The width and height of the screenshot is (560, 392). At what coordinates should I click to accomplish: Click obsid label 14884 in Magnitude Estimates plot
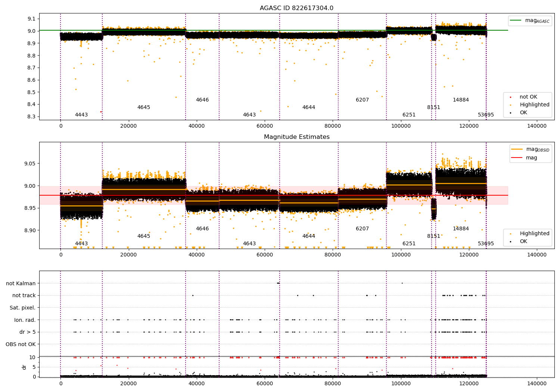[x=461, y=229]
